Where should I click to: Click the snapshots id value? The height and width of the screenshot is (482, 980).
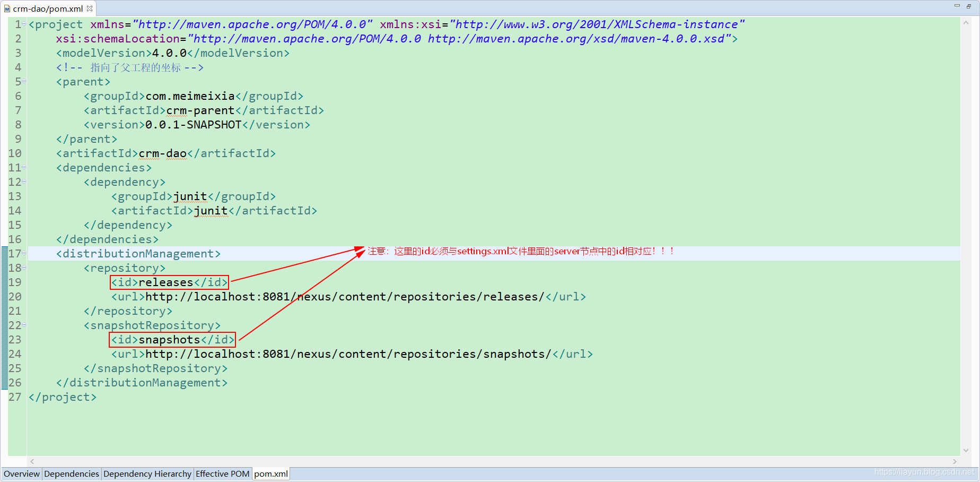169,340
